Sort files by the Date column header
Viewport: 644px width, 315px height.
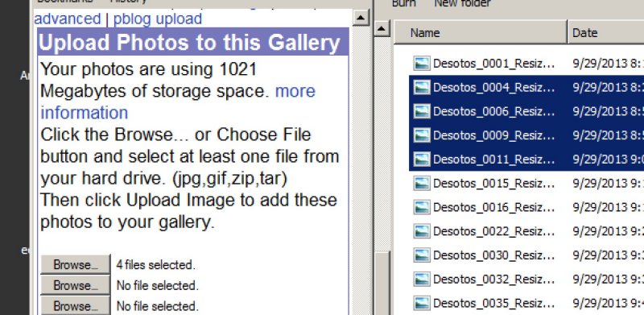[x=606, y=32]
